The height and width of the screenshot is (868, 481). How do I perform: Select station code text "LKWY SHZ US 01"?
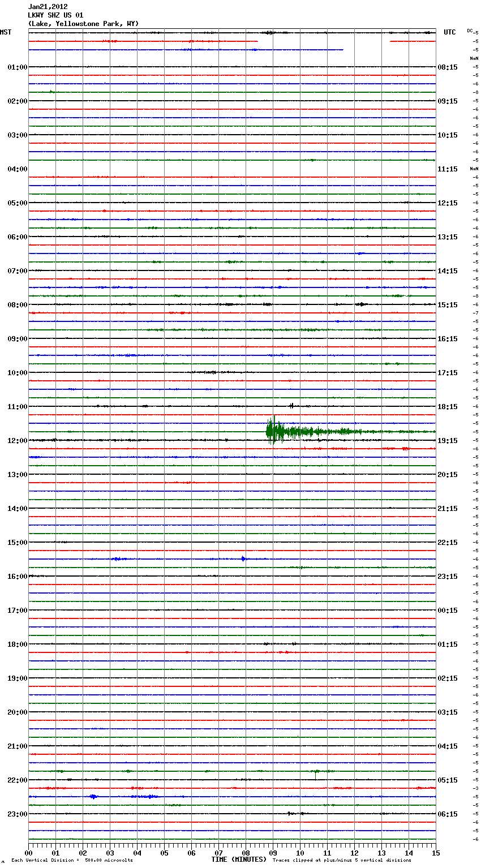tap(55, 15)
